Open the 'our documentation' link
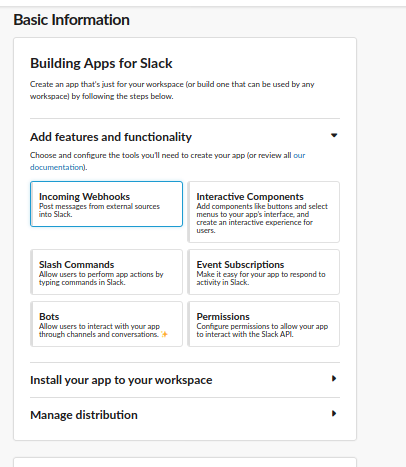Viewport: 406px width, 467px height. [299, 155]
